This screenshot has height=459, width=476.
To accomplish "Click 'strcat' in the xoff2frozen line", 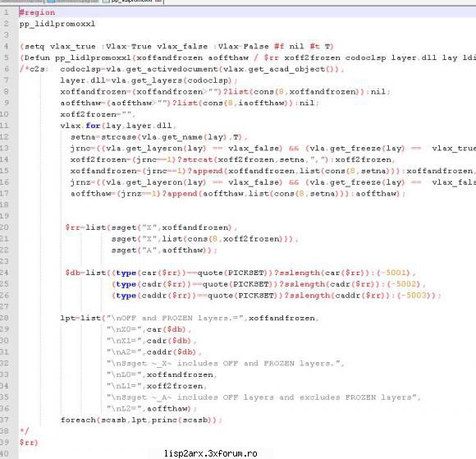I will (x=198, y=160).
